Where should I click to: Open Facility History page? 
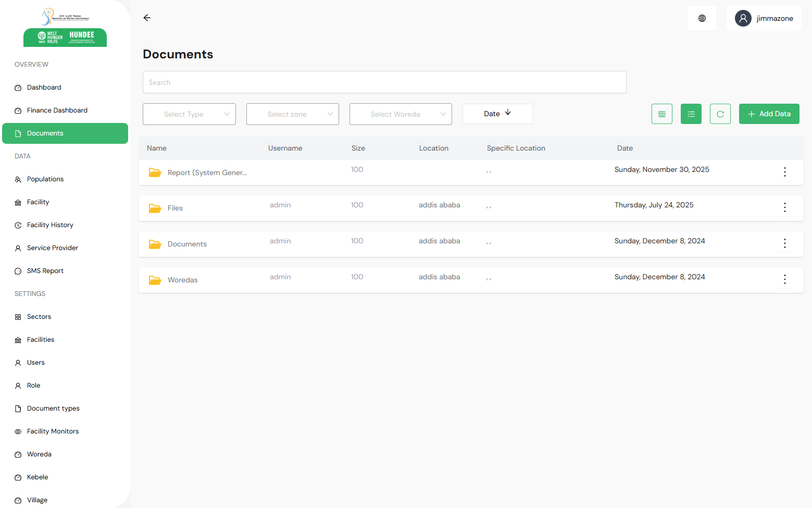tap(50, 225)
